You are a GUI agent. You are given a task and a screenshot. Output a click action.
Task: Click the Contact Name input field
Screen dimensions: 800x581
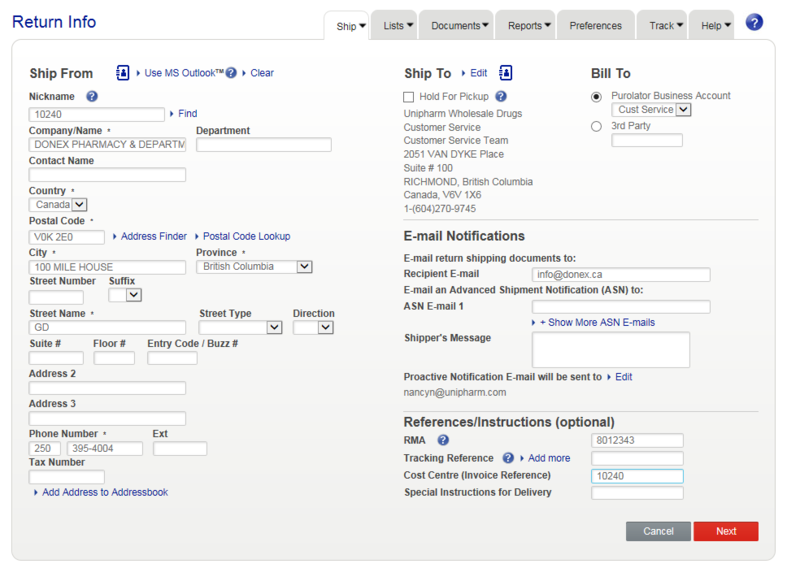(108, 174)
